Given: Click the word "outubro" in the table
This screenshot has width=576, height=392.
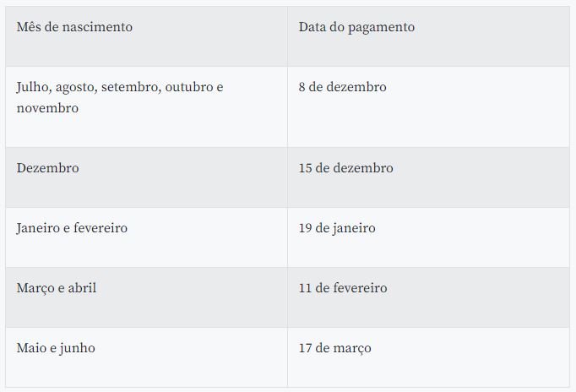Looking at the screenshot, I should 189,87.
